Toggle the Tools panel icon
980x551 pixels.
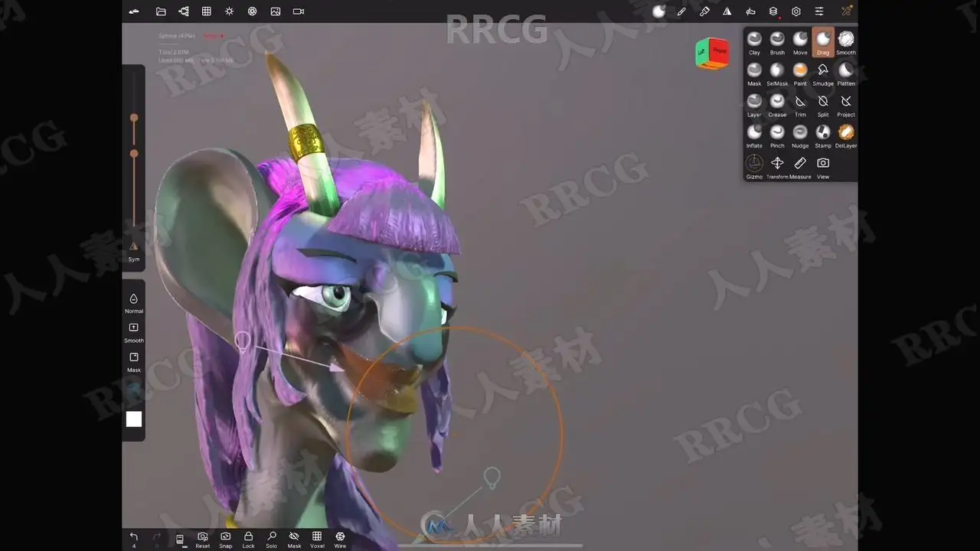[846, 11]
